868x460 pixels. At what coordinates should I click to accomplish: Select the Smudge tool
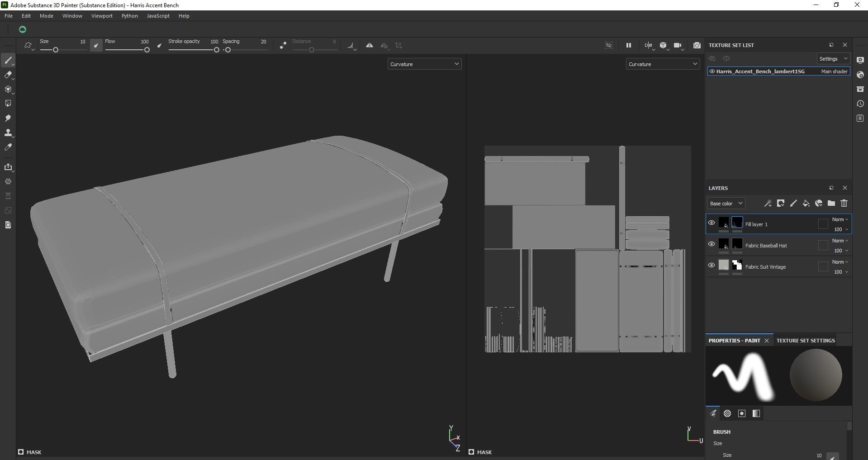pos(8,118)
